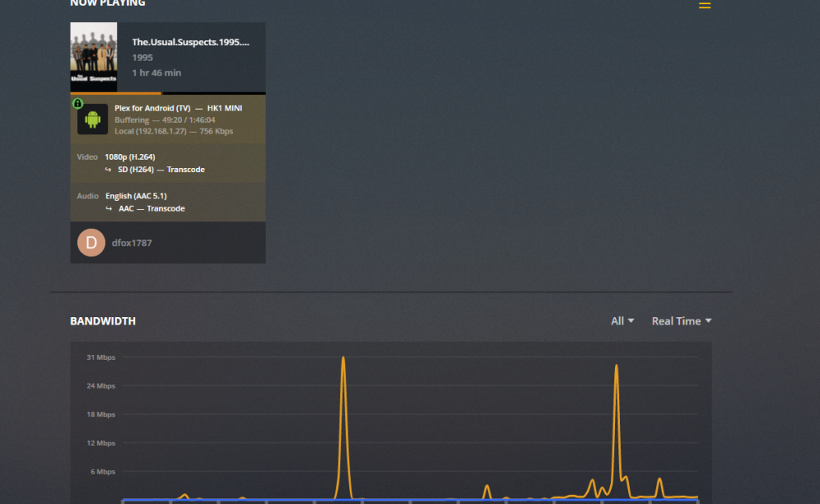The width and height of the screenshot is (820, 504).
Task: Click the playback progress bar
Action: pyautogui.click(x=168, y=93)
